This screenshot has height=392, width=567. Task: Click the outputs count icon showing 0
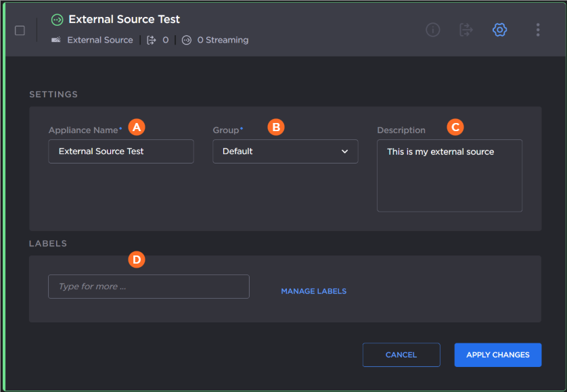tap(152, 40)
